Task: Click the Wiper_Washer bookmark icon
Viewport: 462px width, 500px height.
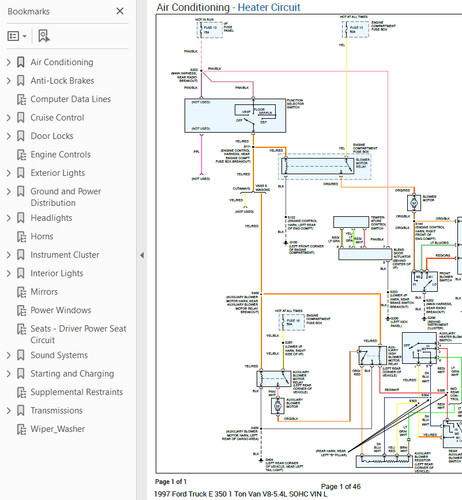Action: click(x=21, y=429)
